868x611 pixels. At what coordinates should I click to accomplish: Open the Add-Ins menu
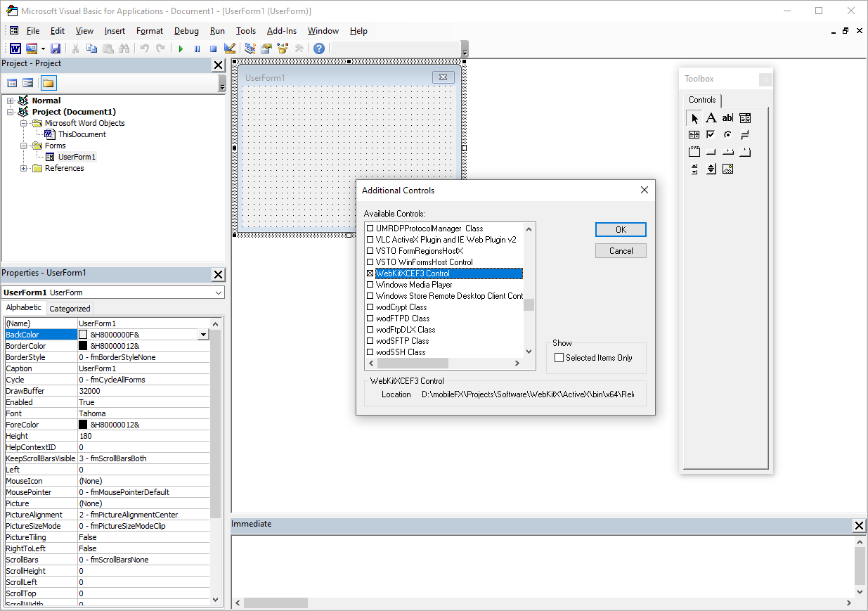coord(282,31)
